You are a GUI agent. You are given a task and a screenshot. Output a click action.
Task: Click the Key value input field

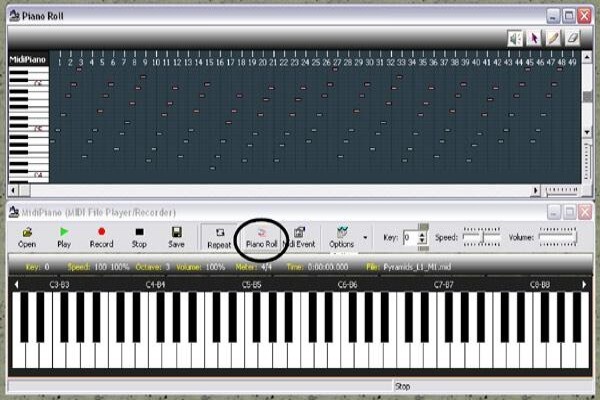coord(410,238)
